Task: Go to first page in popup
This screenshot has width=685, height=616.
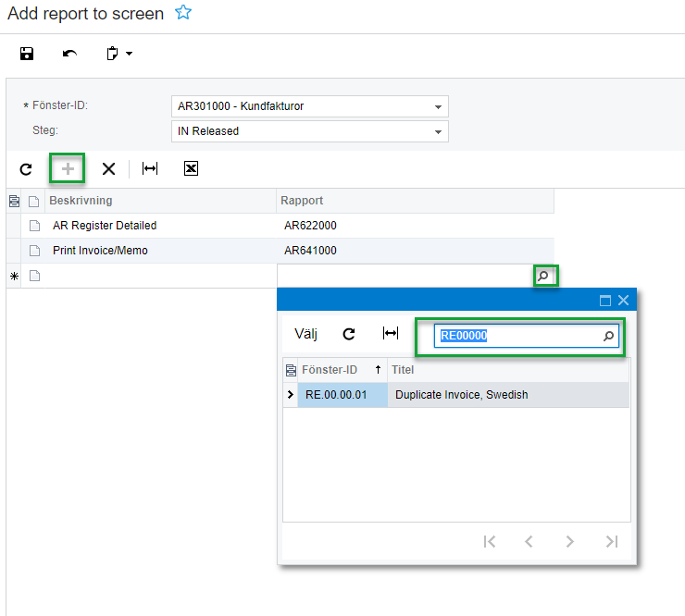Action: click(x=490, y=542)
